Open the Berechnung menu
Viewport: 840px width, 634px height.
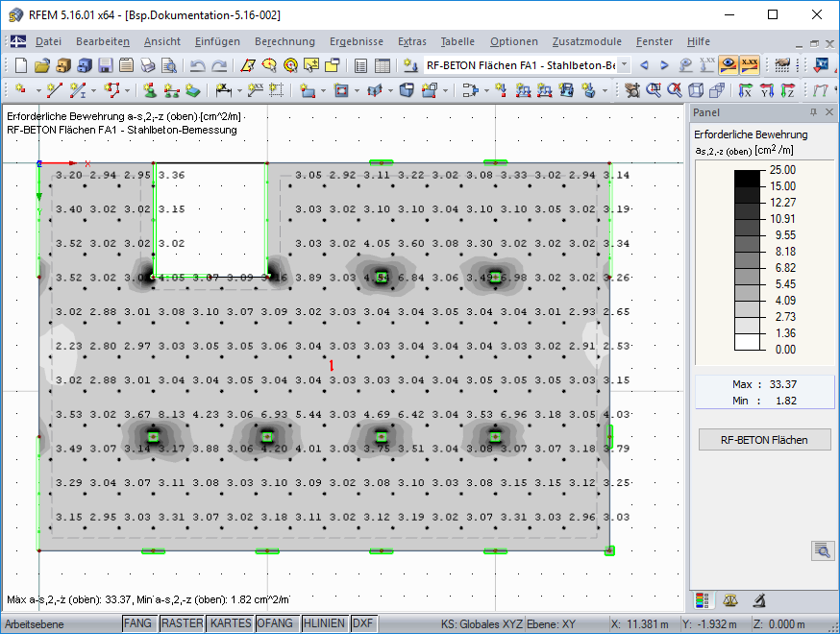[284, 41]
